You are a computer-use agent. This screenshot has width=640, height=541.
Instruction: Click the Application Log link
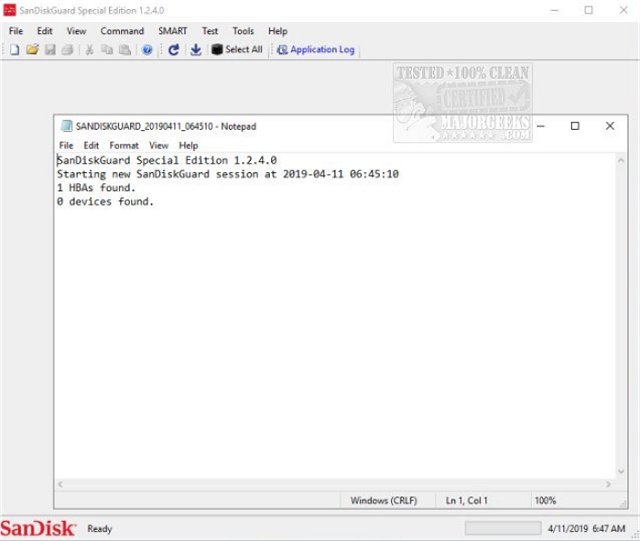point(322,50)
